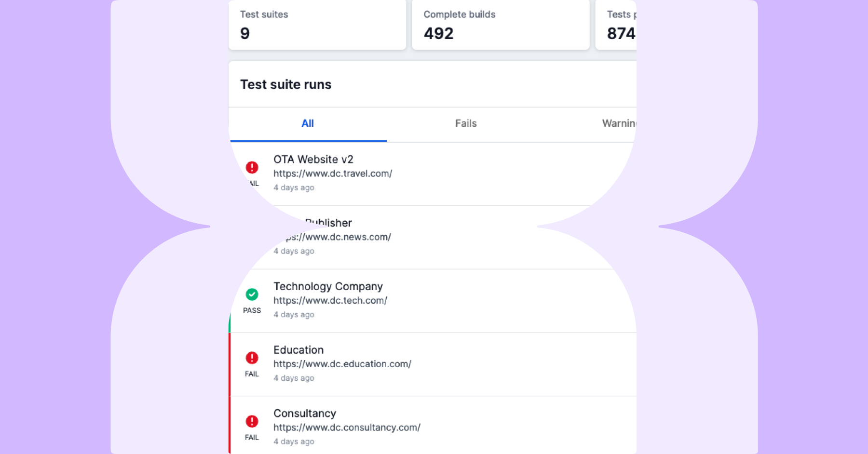This screenshot has height=454, width=868.
Task: Click the red fail icon for Consultancy
Action: [x=252, y=421]
